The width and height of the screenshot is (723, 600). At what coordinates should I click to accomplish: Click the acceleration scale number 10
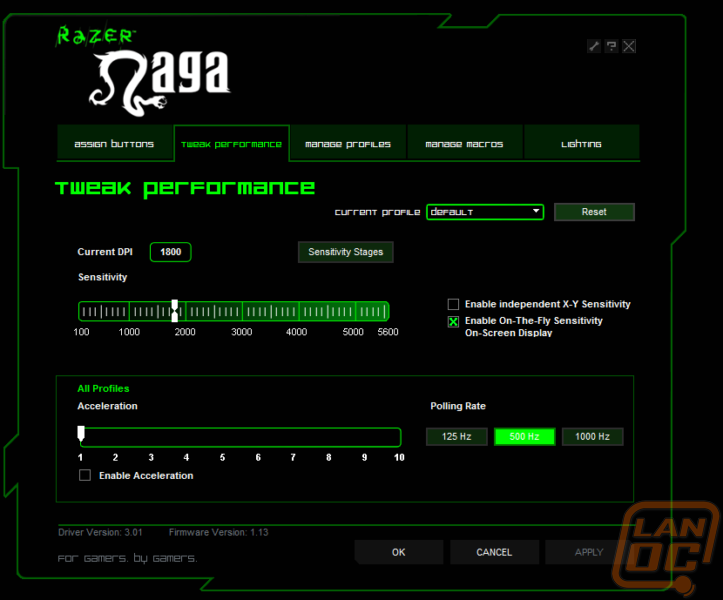399,457
